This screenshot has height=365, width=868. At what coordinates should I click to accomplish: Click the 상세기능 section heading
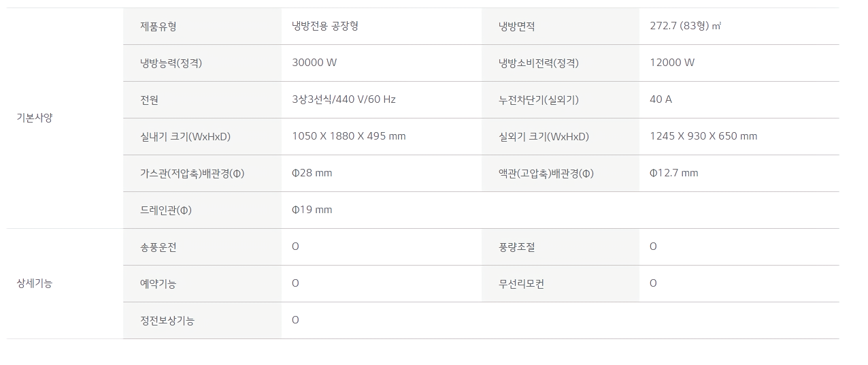pos(35,283)
